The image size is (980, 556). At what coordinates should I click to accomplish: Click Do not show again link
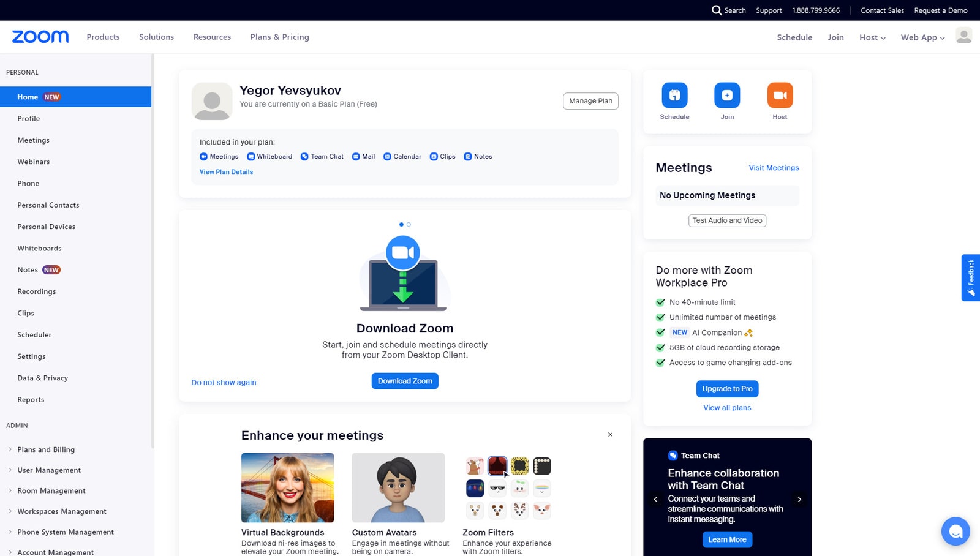[x=224, y=383]
